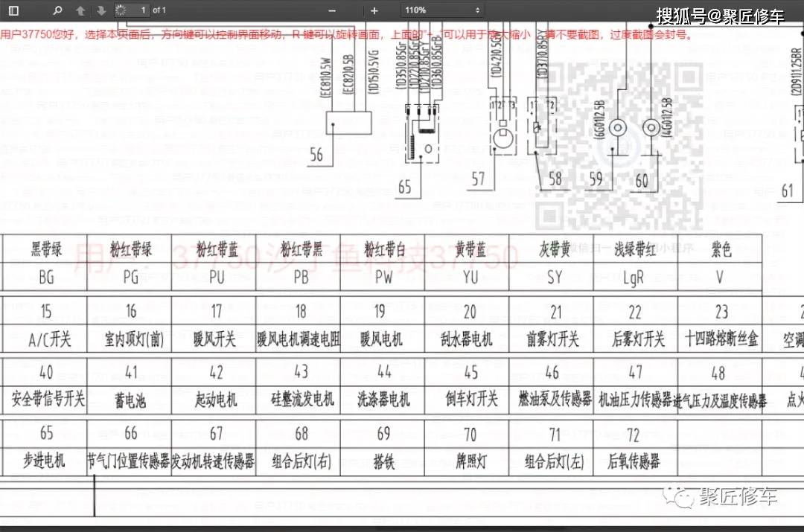Zoom out with the minus icon

point(332,10)
